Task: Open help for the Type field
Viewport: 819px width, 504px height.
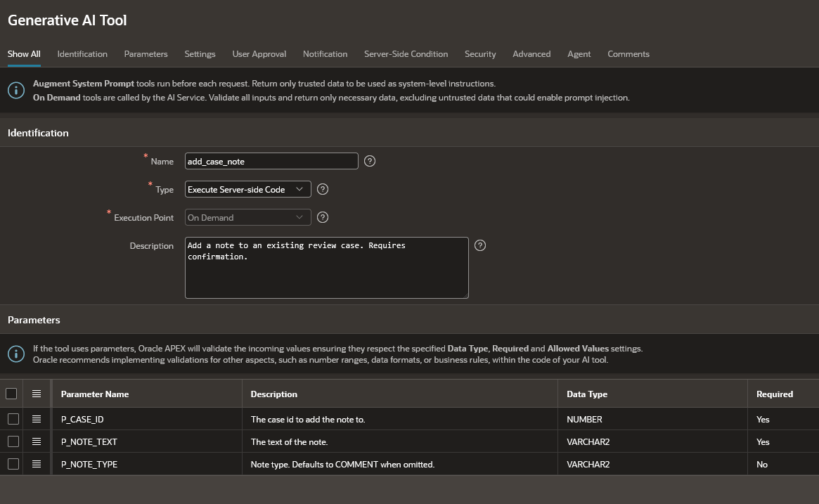Action: [x=323, y=189]
